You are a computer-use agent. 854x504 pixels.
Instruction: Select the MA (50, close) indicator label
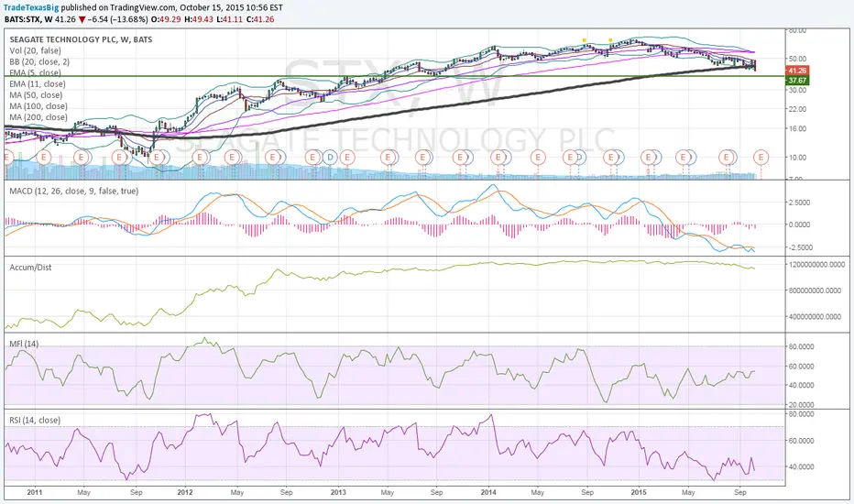coord(37,94)
